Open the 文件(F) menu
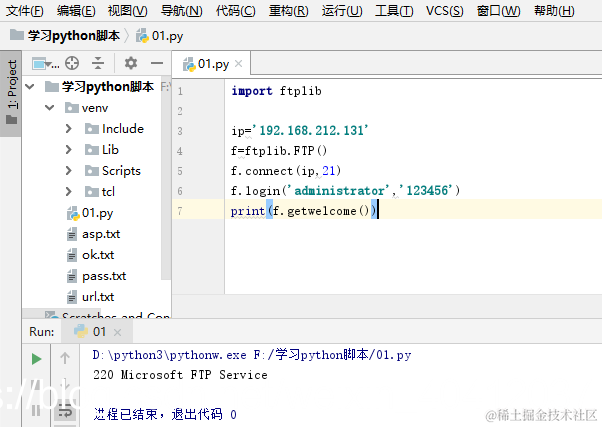 25,10
